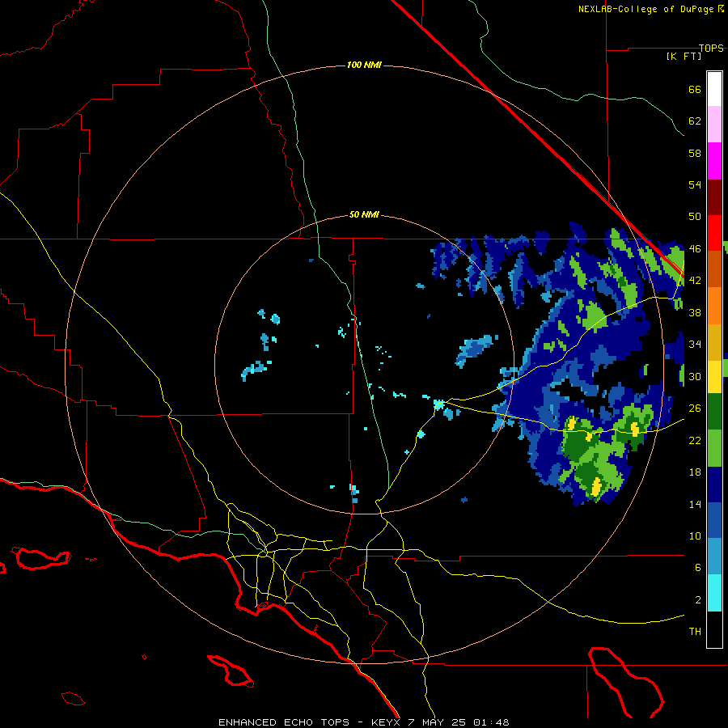
Task: Click legend value "66"
Action: click(x=695, y=90)
